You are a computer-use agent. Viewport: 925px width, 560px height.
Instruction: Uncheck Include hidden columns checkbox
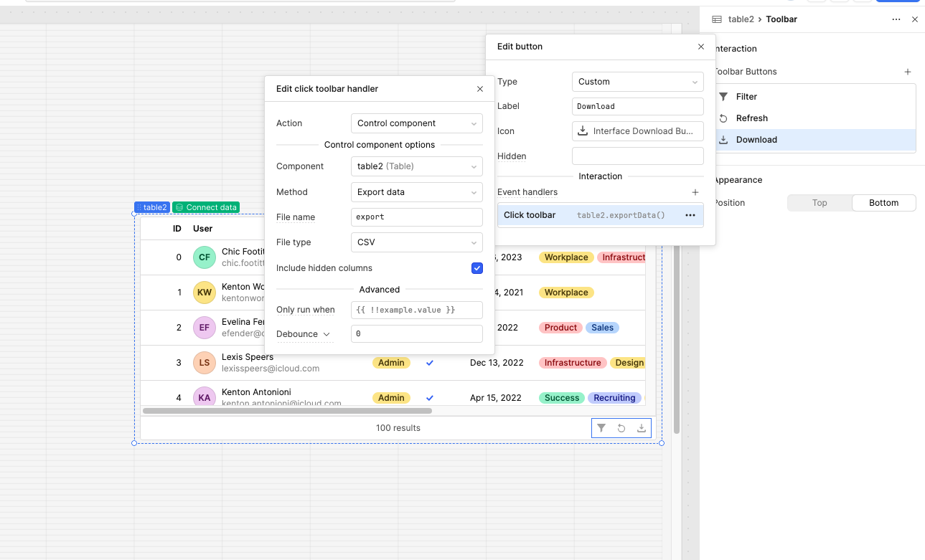[x=476, y=268]
